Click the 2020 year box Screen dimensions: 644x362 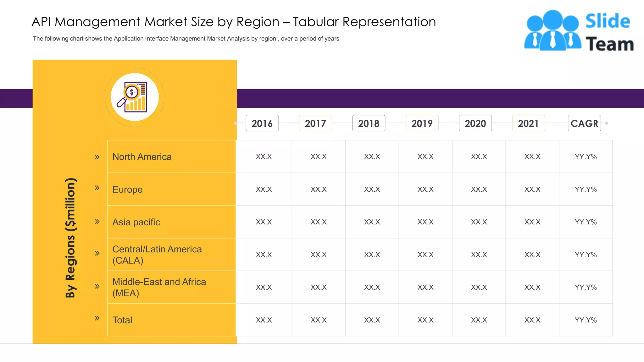(x=475, y=123)
